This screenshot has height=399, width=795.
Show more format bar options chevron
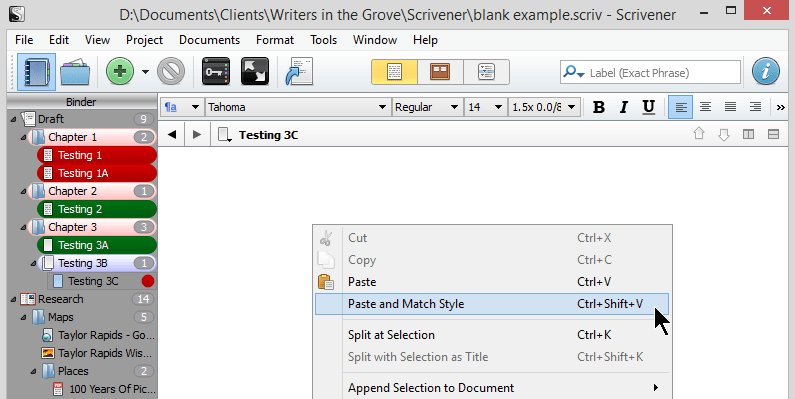[781, 107]
